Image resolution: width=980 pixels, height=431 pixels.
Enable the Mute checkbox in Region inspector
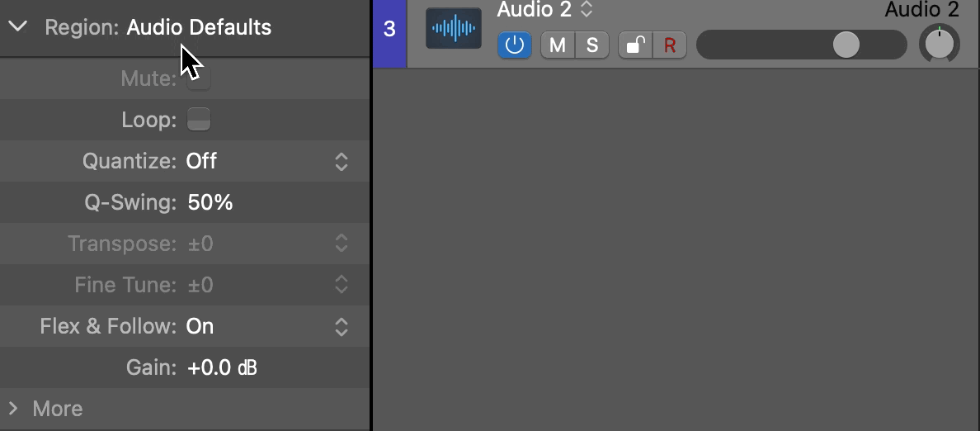(x=199, y=78)
